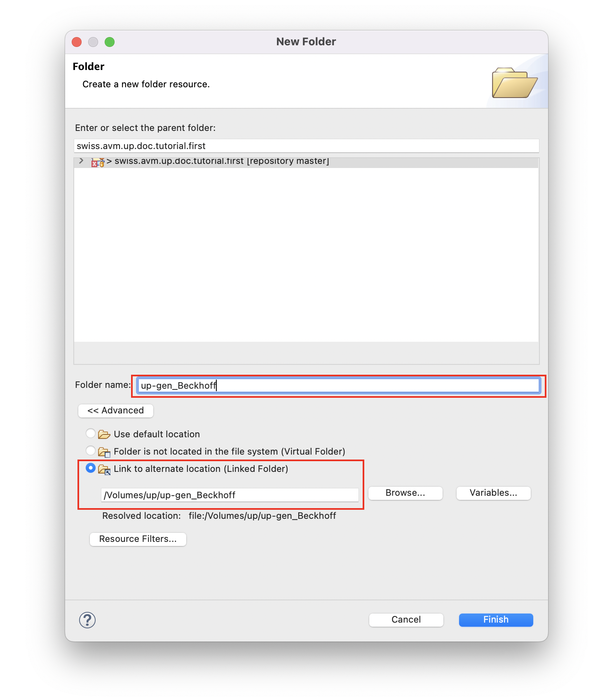Cancel the New Folder dialog
Image resolution: width=600 pixels, height=700 pixels.
click(x=406, y=620)
